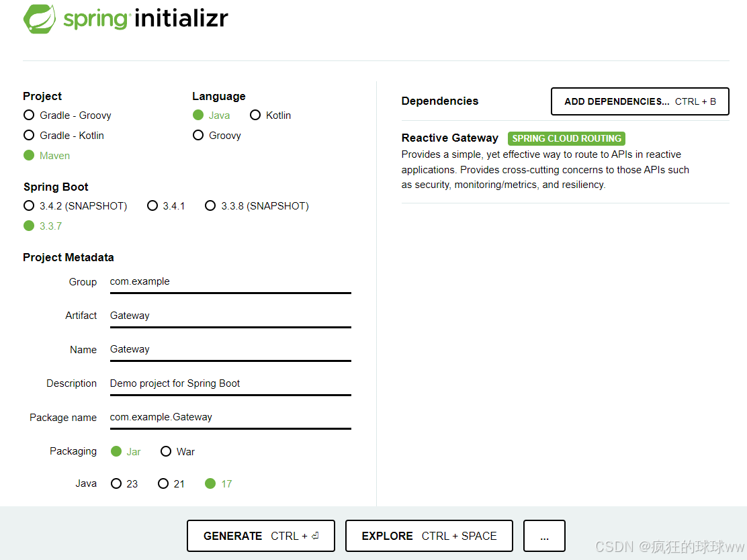Click the Group input field
747x560 pixels.
point(230,282)
